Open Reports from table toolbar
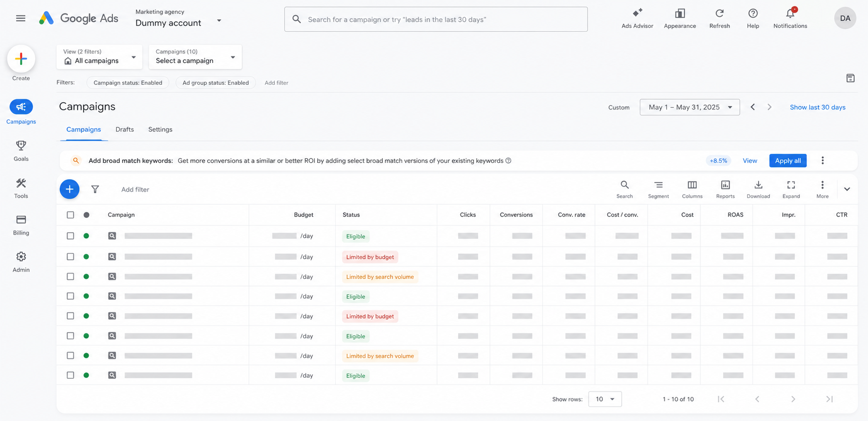The width and height of the screenshot is (868, 421). click(x=725, y=189)
